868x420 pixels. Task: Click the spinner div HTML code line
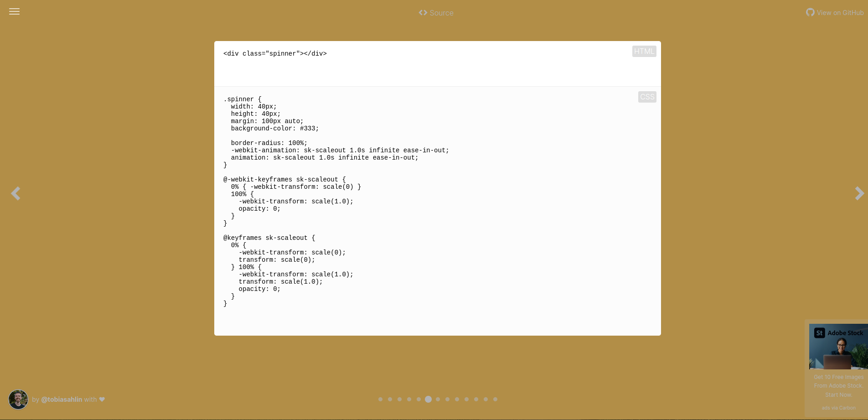click(275, 53)
